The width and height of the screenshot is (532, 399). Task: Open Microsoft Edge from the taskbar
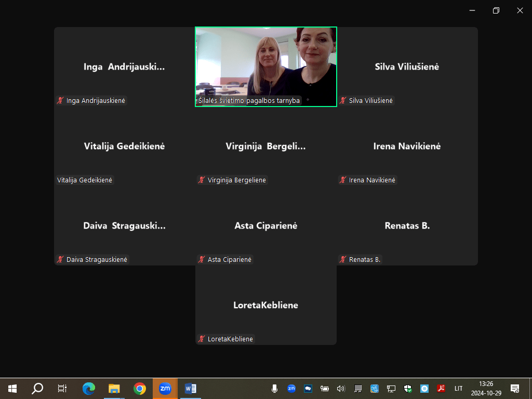coord(89,389)
